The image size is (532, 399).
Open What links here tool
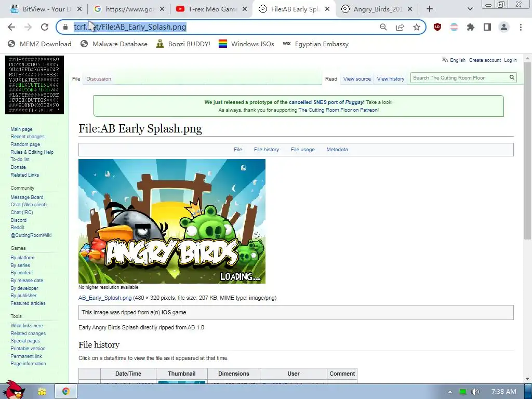tap(26, 326)
